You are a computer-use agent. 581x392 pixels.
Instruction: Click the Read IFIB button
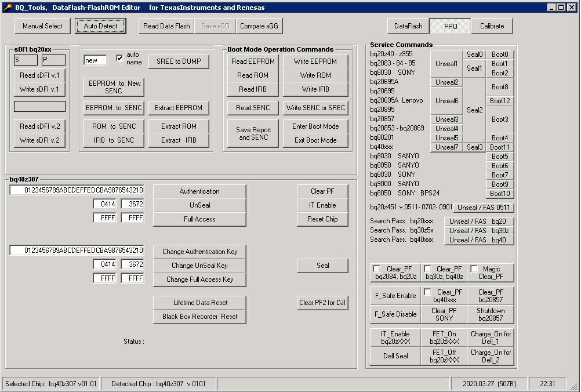click(253, 89)
